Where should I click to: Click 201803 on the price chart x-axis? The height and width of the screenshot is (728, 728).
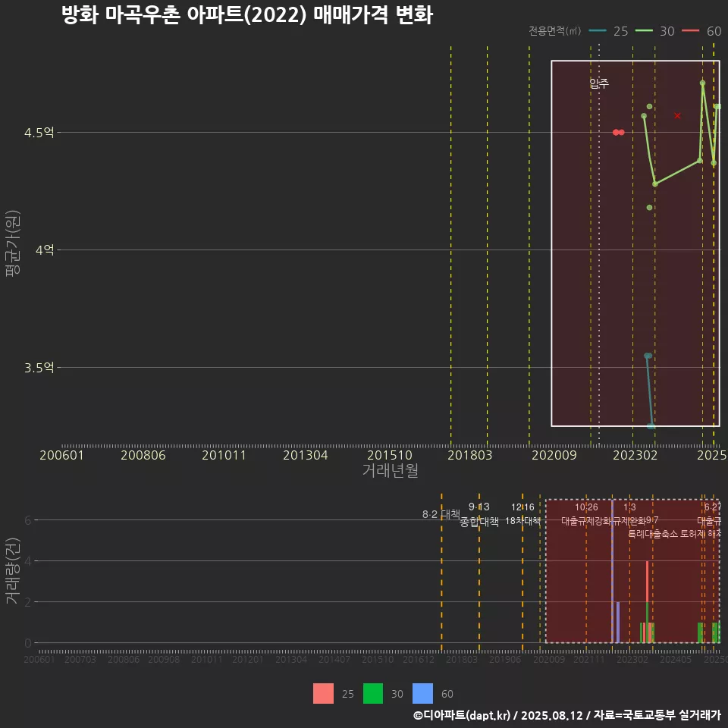(470, 455)
